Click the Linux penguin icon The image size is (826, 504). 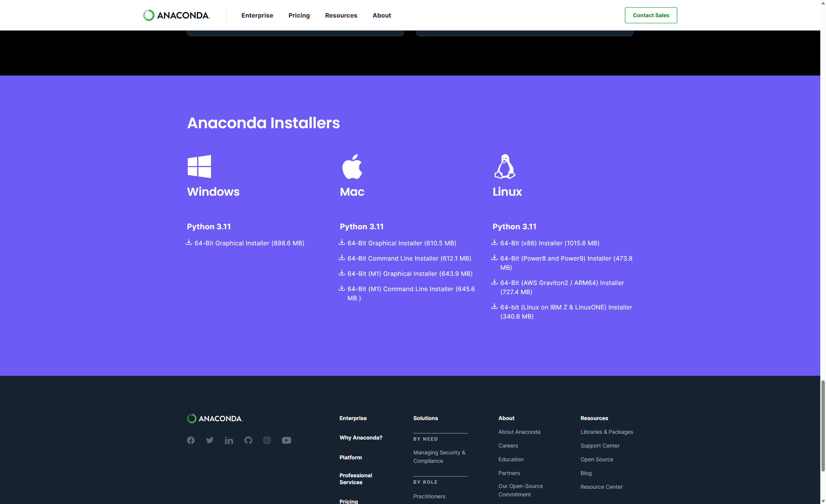(x=505, y=167)
